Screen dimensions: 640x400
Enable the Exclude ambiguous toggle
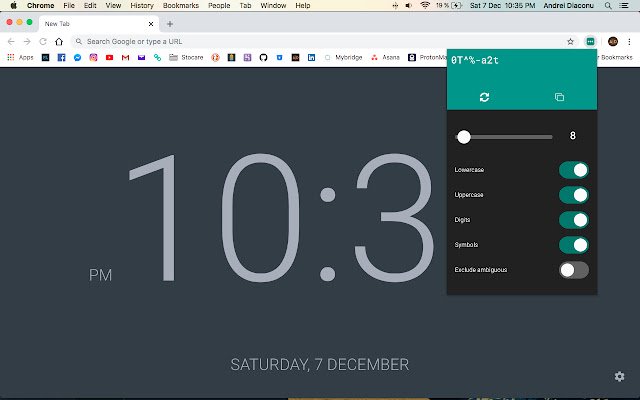point(574,270)
